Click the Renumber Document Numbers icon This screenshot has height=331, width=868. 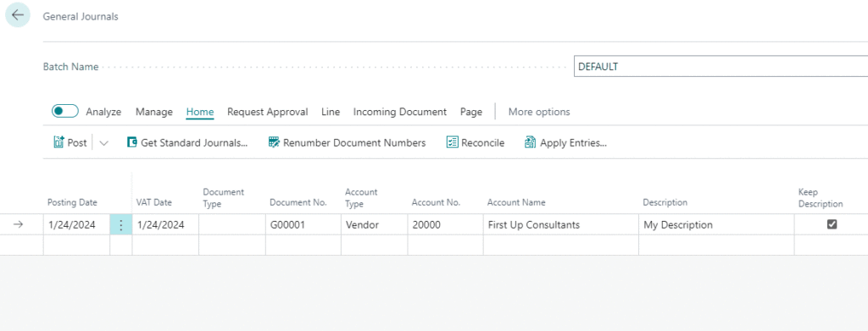(274, 142)
